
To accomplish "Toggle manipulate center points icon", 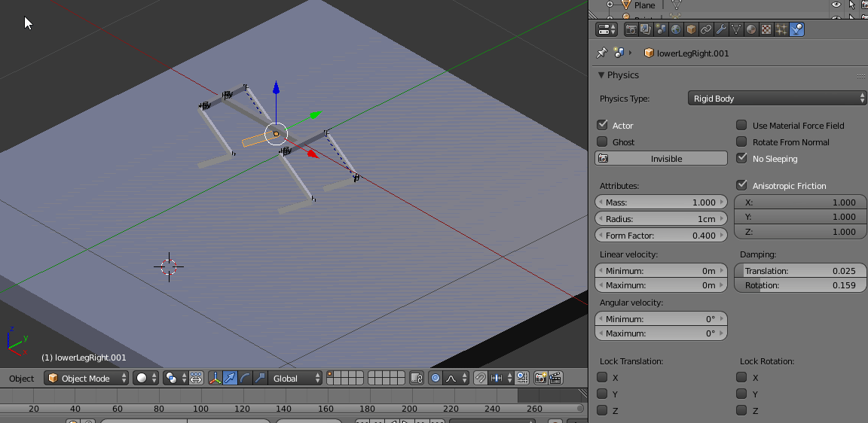I will (196, 378).
